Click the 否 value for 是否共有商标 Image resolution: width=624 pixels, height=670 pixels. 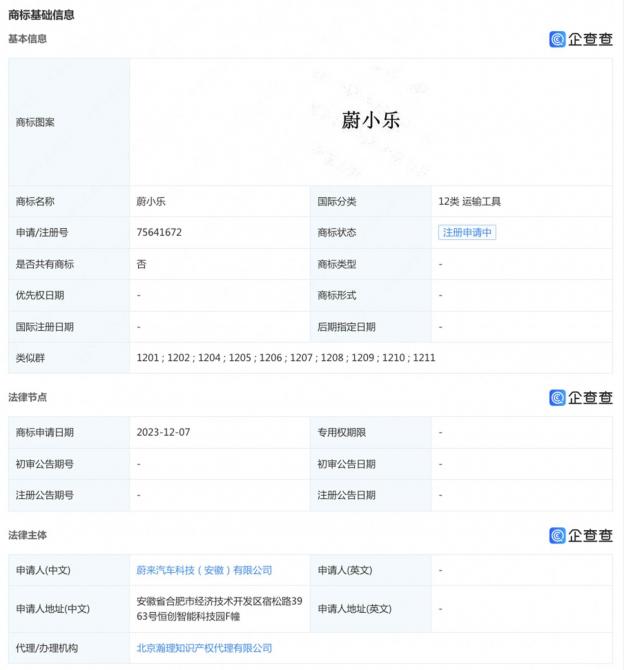(x=141, y=264)
